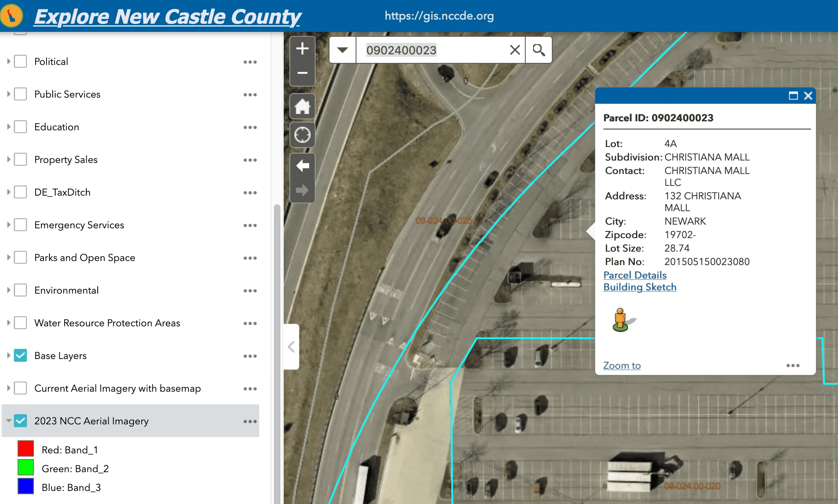Enable the Emergency Services layer checkbox
Viewport: 838px width, 504px height.
pyautogui.click(x=20, y=225)
